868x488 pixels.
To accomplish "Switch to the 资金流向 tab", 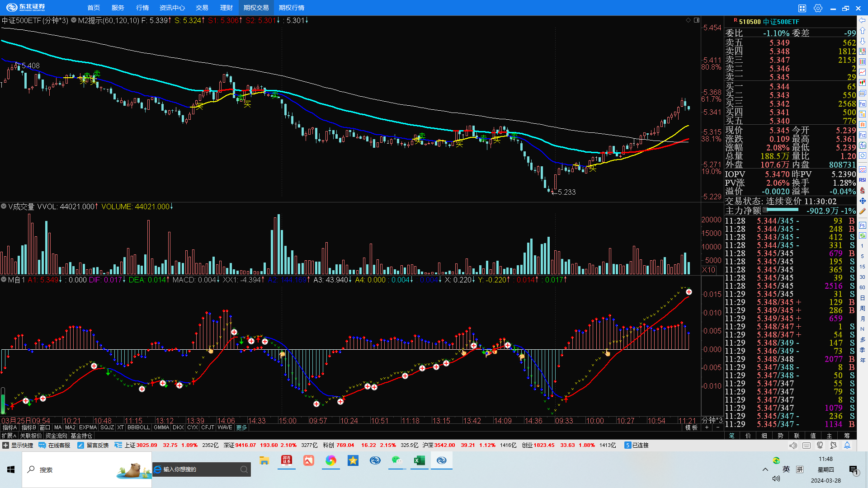I will [x=56, y=436].
